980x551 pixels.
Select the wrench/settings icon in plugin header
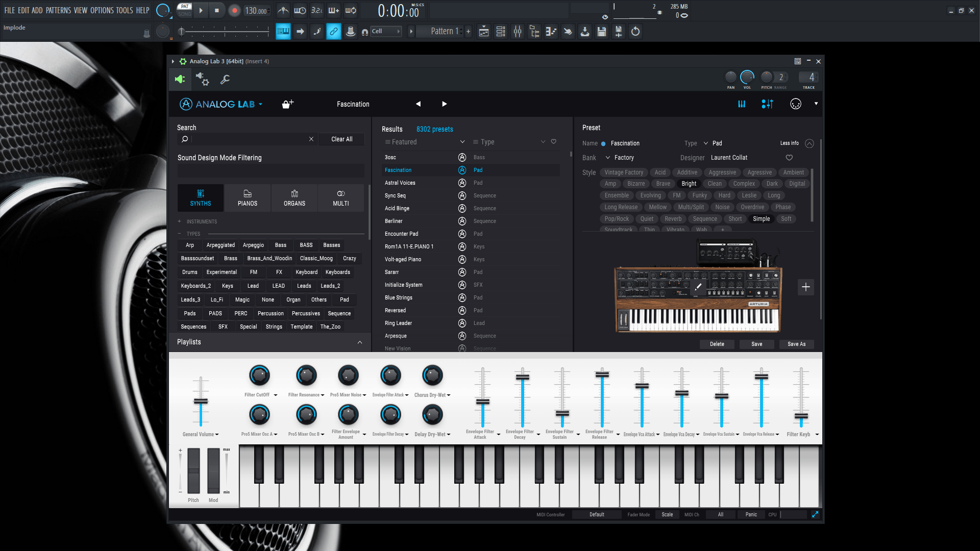[x=226, y=80]
